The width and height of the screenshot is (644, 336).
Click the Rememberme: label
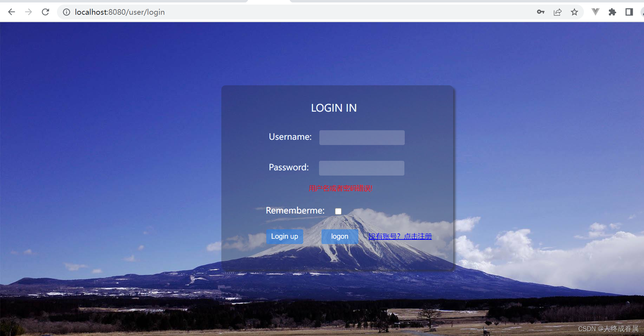(295, 211)
